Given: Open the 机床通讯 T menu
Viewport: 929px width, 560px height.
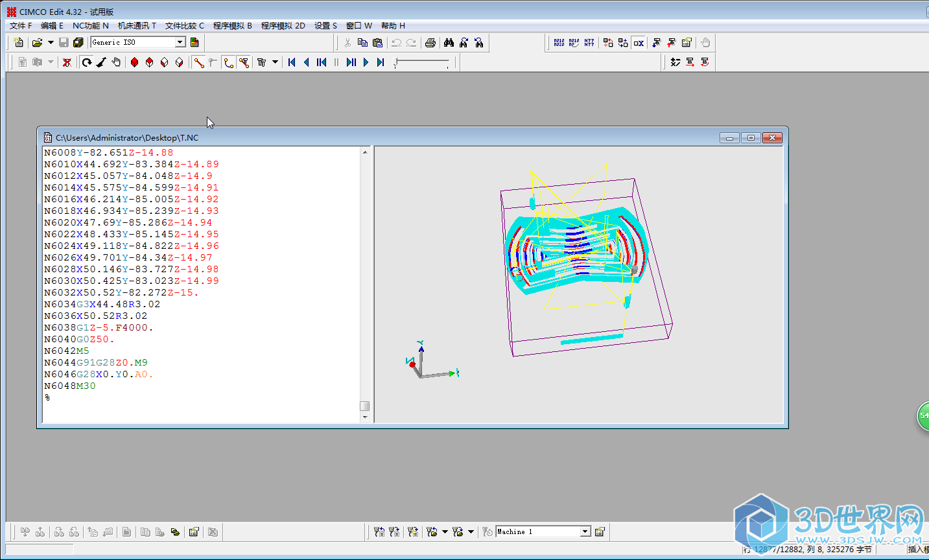Looking at the screenshot, I should (137, 26).
